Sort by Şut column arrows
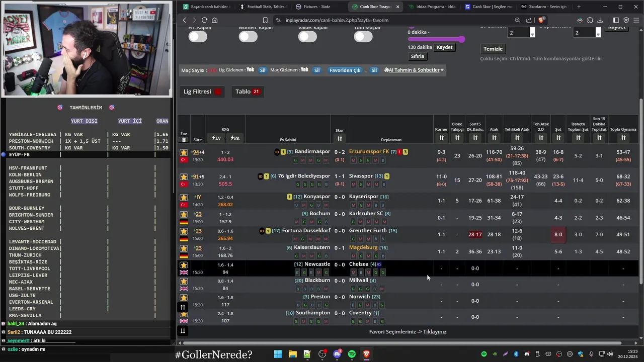644x362 pixels. 558,138
